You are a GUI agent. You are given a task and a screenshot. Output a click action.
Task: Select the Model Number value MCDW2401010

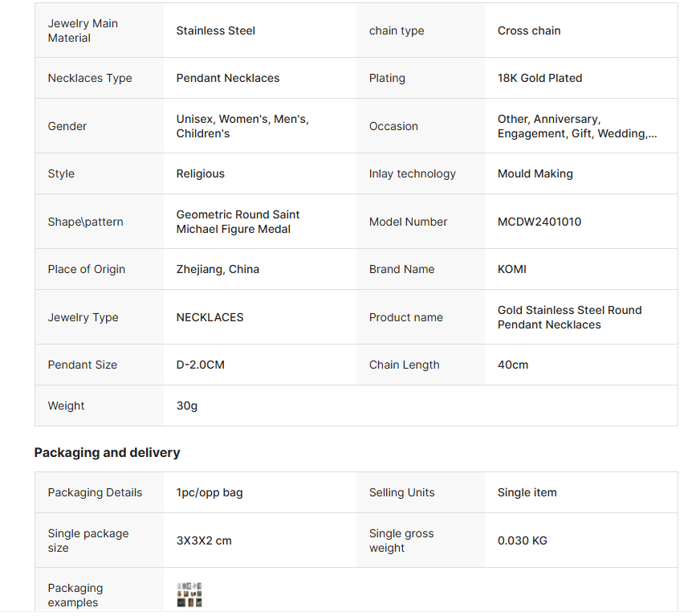[539, 222]
